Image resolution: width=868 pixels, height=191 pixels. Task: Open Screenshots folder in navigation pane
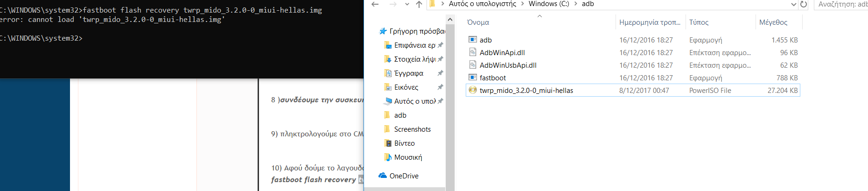pos(412,129)
